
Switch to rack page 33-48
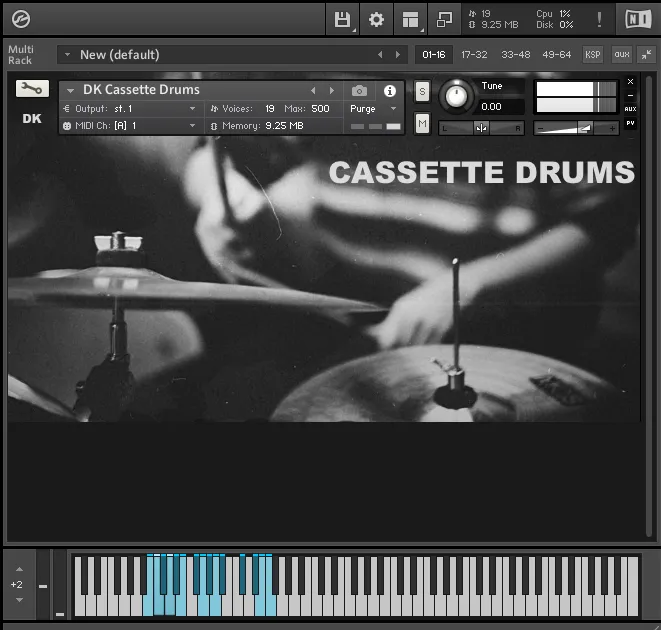click(x=515, y=54)
